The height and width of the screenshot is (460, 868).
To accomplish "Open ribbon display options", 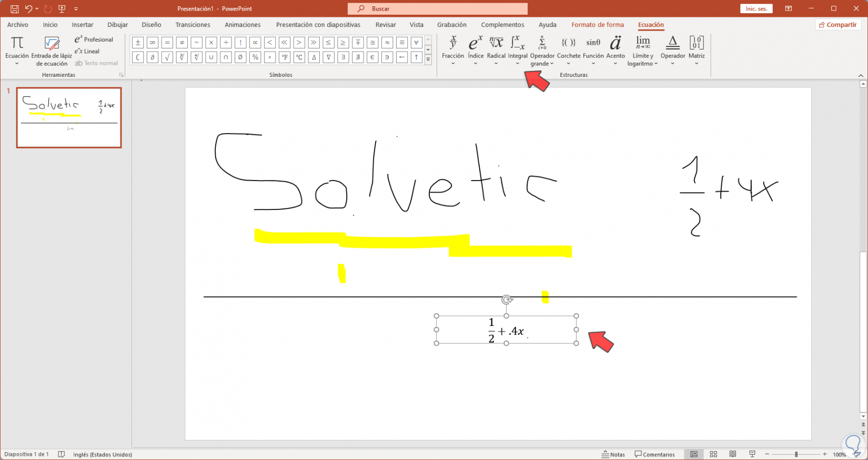I will (789, 9).
